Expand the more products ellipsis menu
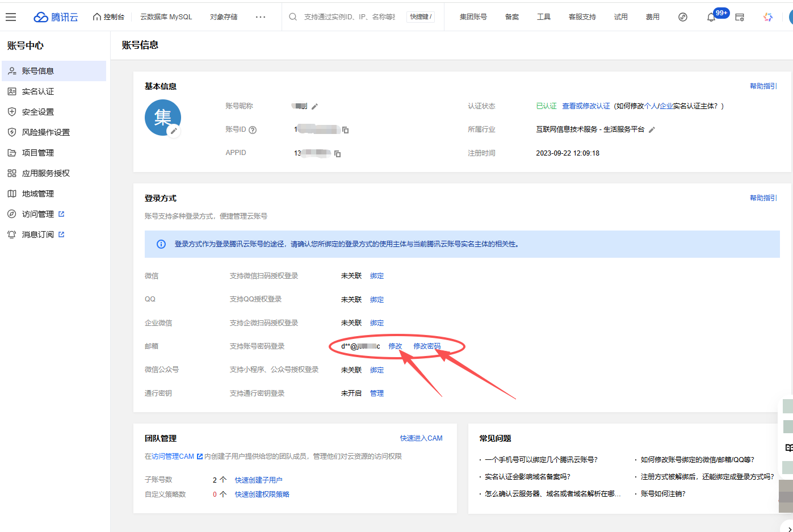 pyautogui.click(x=261, y=17)
